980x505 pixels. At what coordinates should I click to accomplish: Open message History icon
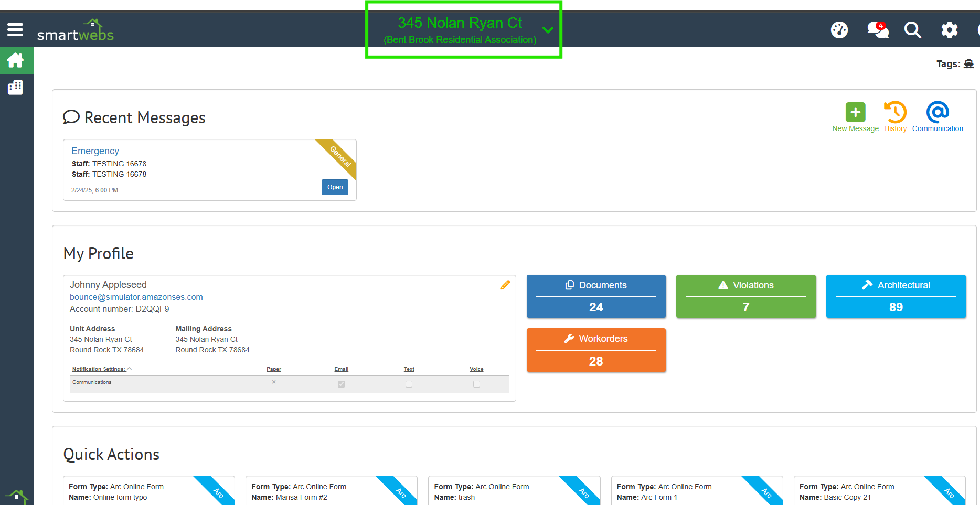[895, 112]
